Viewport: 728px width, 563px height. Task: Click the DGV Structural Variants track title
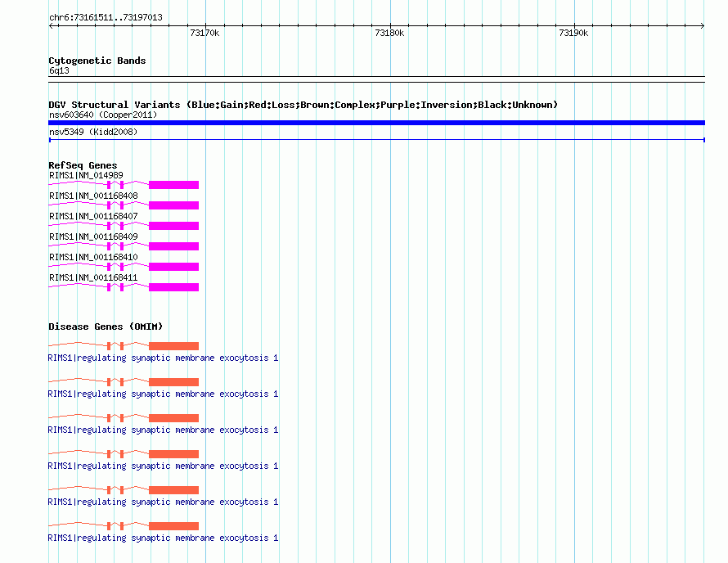point(303,105)
